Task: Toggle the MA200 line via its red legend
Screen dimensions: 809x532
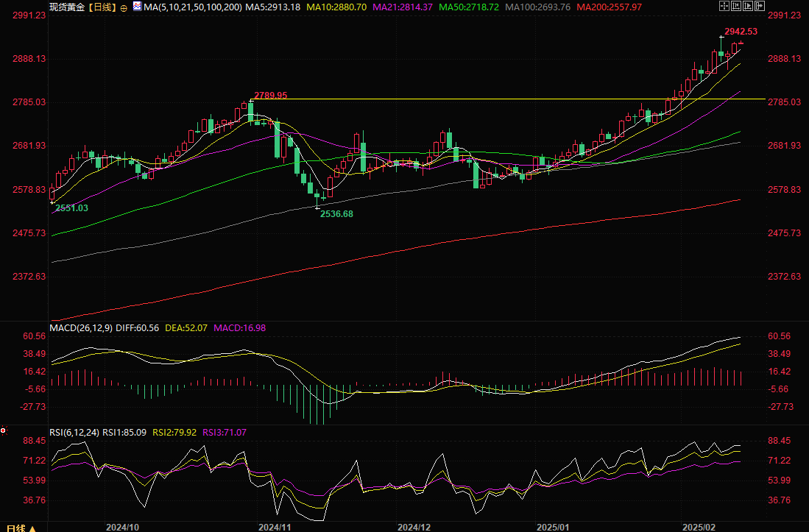Action: click(610, 7)
